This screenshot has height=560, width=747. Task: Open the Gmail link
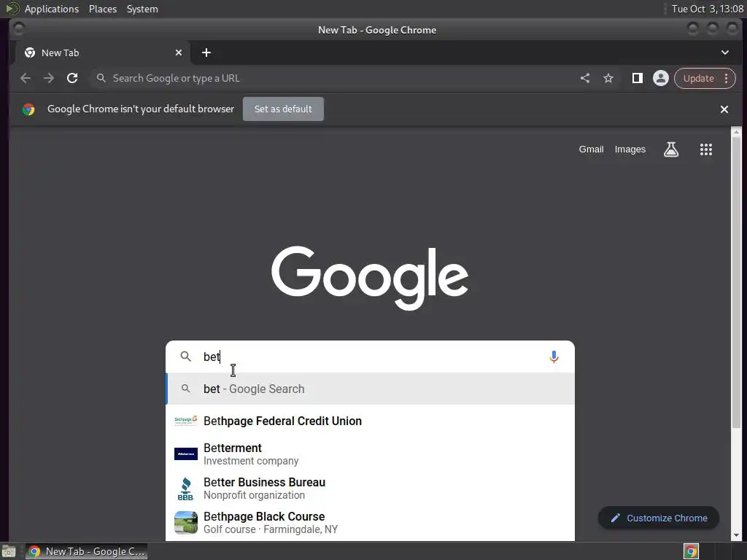click(x=591, y=149)
